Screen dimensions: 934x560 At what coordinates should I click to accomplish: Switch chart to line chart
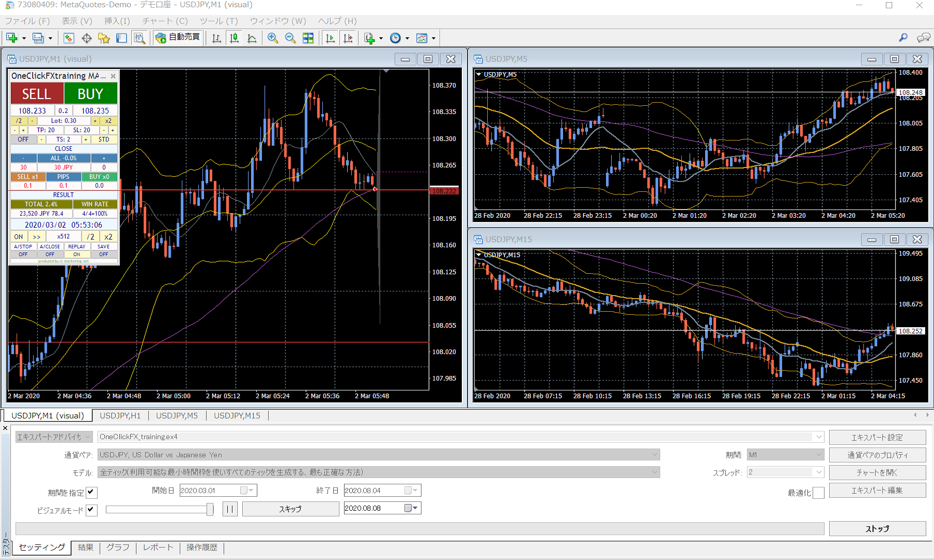click(252, 38)
